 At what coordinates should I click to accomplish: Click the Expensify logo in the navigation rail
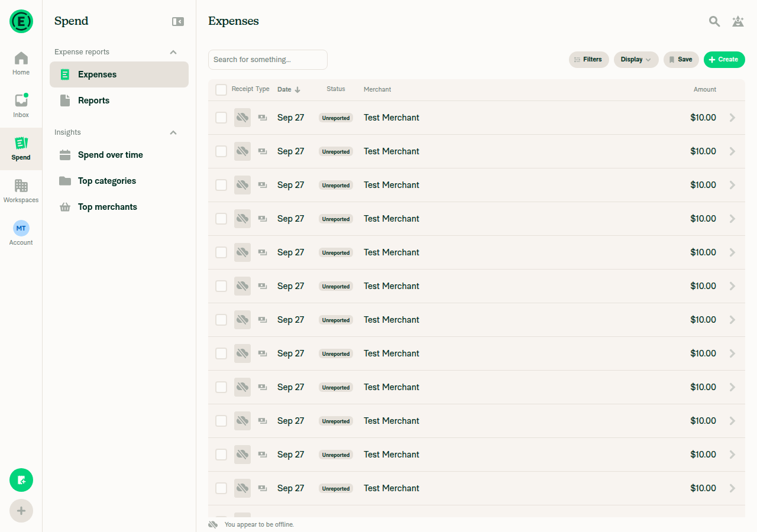[x=21, y=21]
